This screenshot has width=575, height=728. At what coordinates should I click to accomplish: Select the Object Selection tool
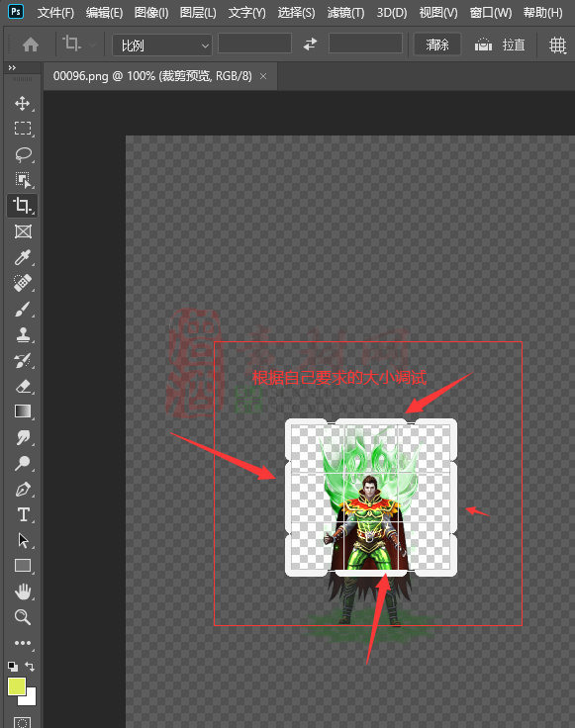click(x=23, y=180)
